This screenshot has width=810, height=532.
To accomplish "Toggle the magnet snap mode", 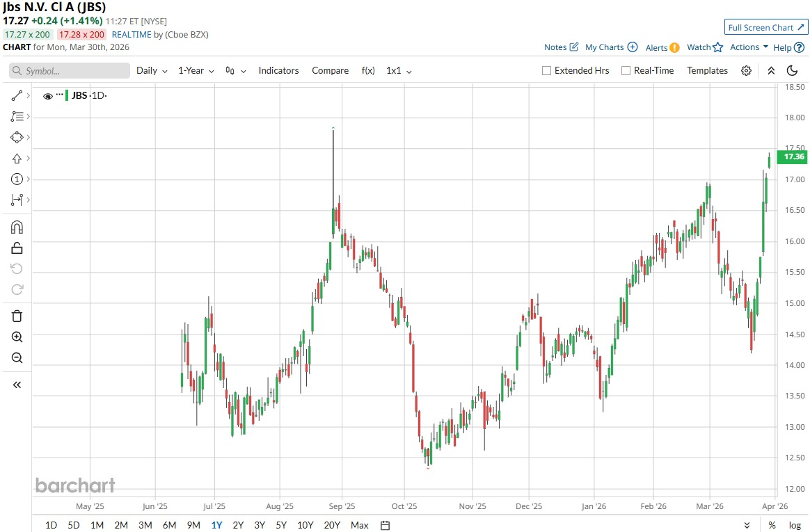I will pos(17,227).
